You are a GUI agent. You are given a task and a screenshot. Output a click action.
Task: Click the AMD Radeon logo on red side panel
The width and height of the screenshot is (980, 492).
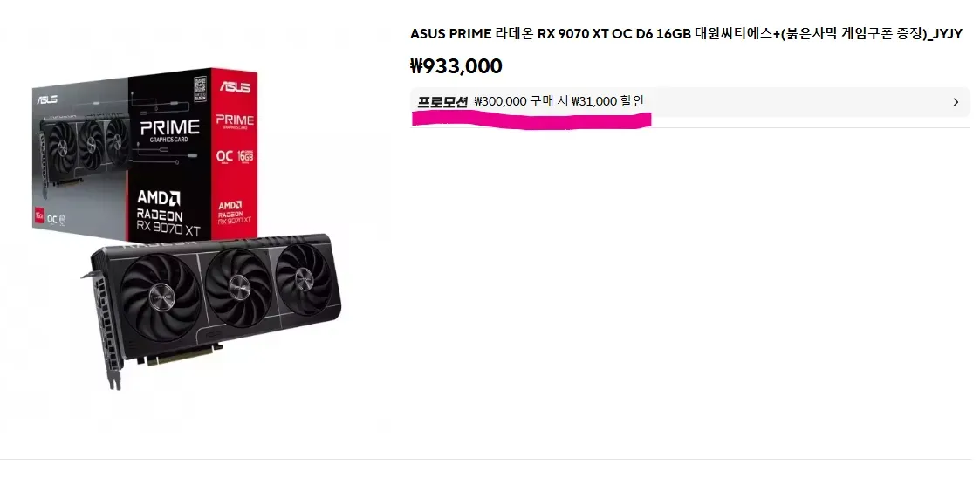[x=234, y=213]
